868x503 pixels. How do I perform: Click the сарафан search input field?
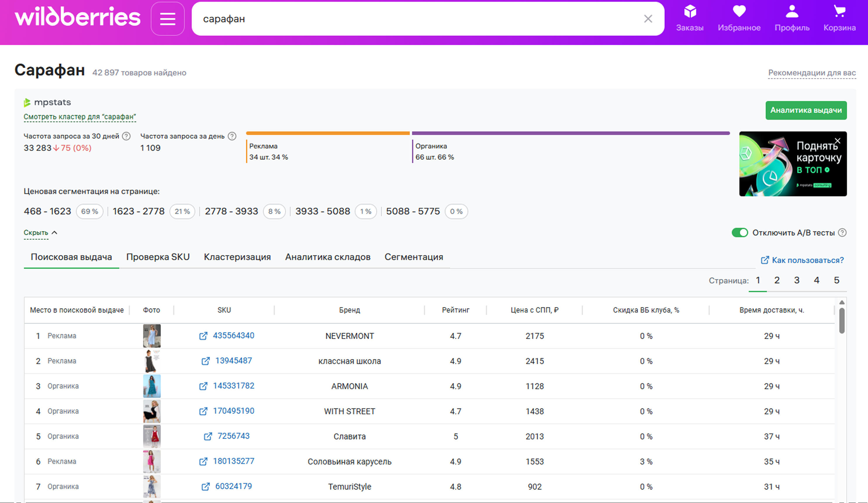(413, 19)
